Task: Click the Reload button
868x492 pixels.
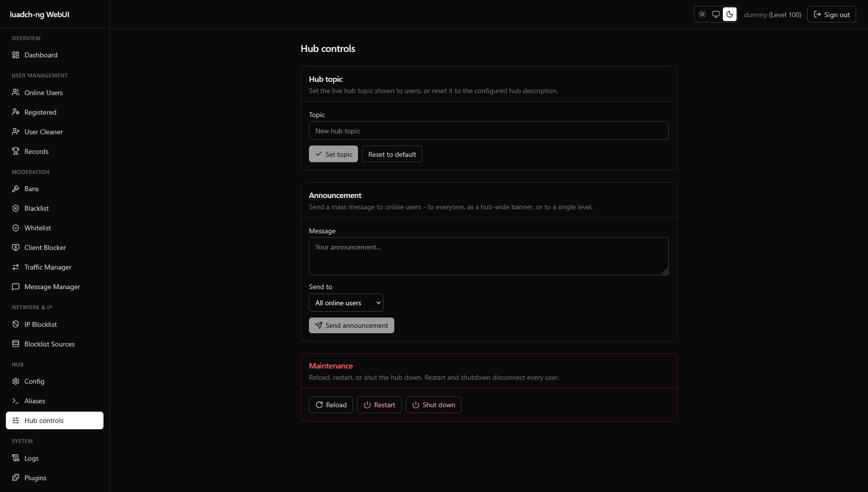Action: pos(331,405)
